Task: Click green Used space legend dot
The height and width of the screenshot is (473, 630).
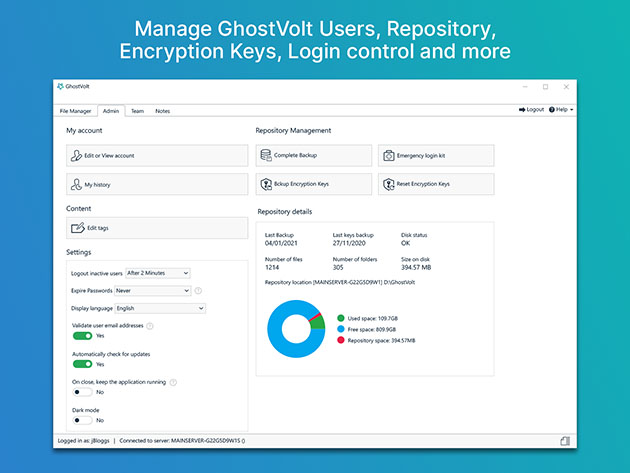Action: coord(341,318)
